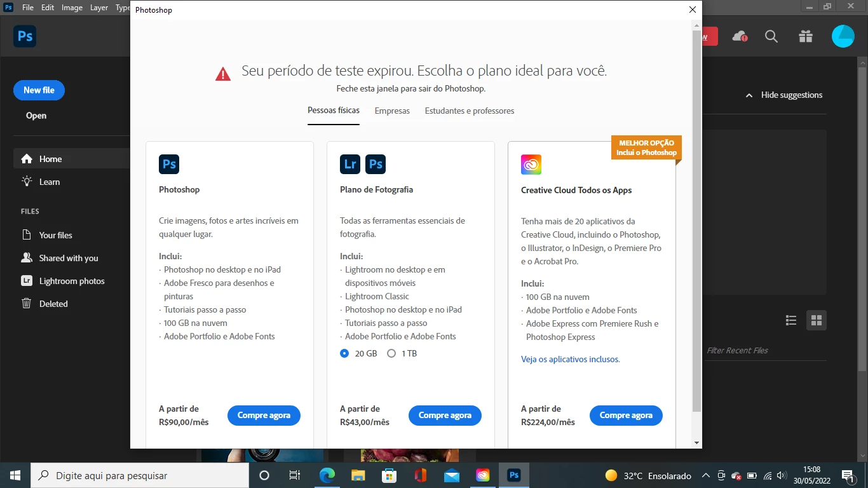Open the File menu
The image size is (868, 488).
click(28, 8)
